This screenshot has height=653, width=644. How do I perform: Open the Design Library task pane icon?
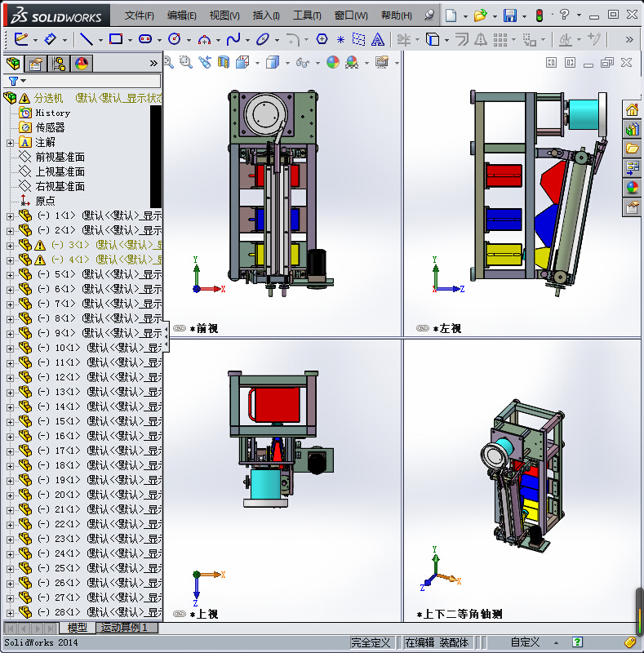pos(632,129)
